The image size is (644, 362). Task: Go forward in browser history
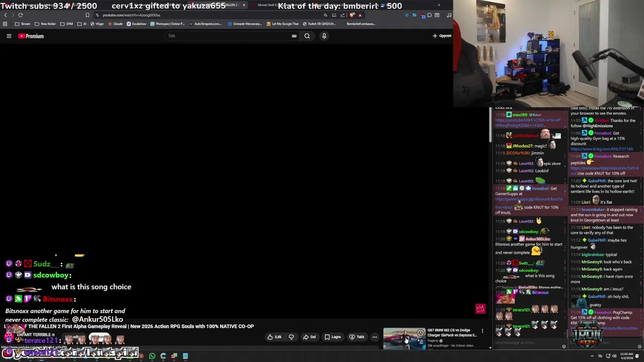pyautogui.click(x=13, y=15)
